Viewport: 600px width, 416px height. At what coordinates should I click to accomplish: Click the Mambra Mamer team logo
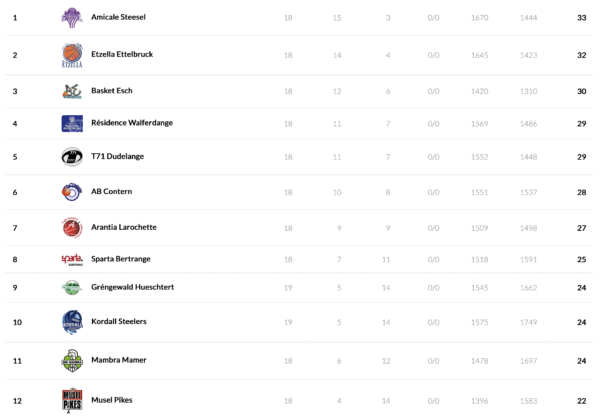[x=72, y=359]
